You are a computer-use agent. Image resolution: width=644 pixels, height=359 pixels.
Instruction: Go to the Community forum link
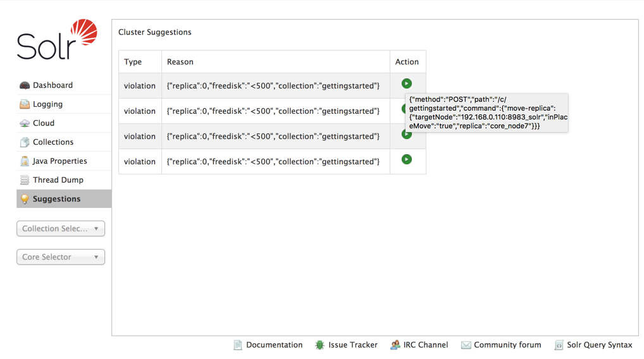[x=507, y=345]
